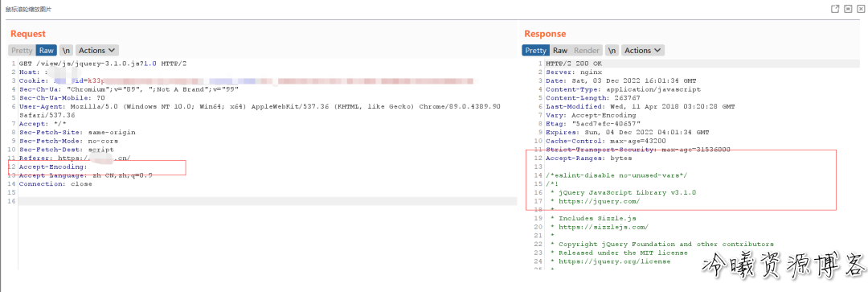Select the Raw tab in Request panel
The height and width of the screenshot is (292, 868).
(47, 51)
